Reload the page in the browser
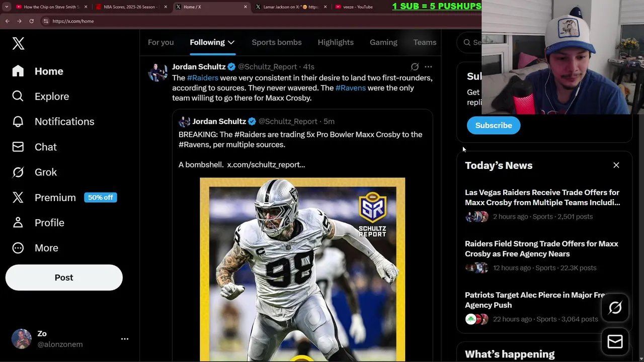Image resolution: width=644 pixels, height=362 pixels. pos(31,21)
